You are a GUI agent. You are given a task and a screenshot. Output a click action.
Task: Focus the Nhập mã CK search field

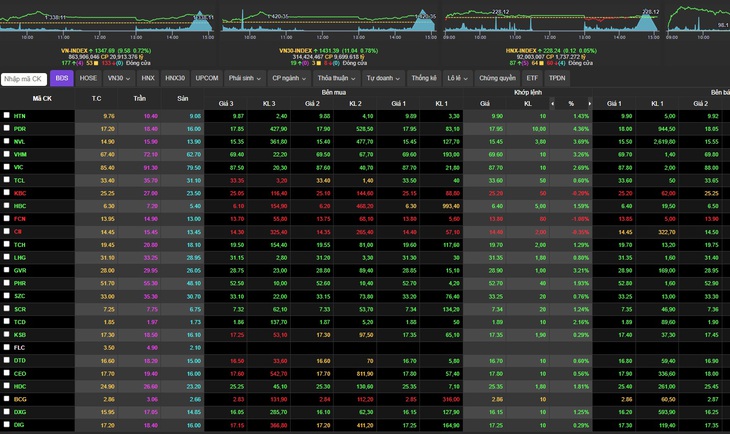pos(24,79)
